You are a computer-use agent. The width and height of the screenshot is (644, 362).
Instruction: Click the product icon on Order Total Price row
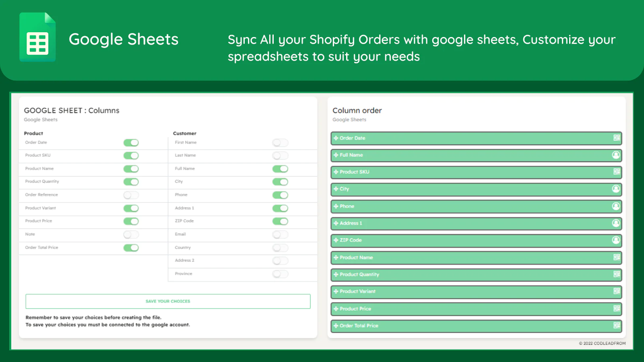coord(616,325)
